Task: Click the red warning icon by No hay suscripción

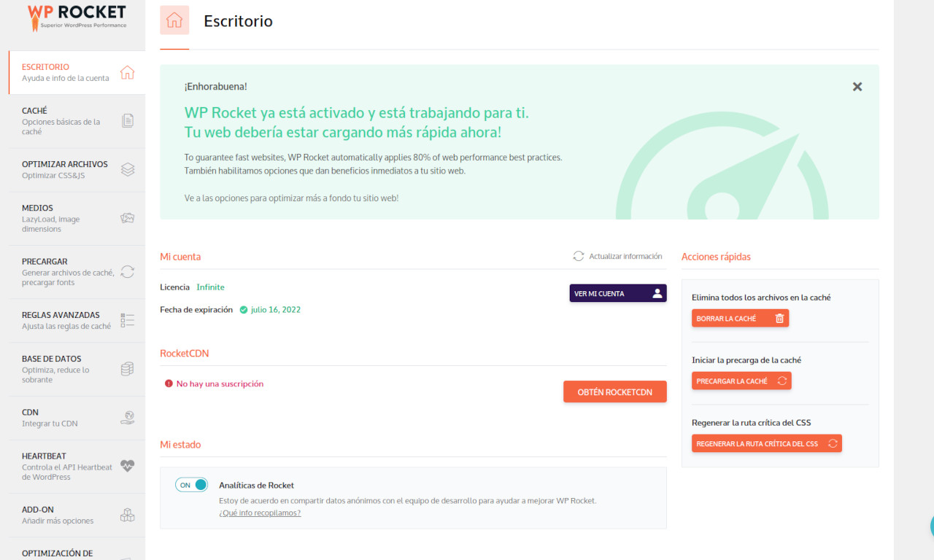Action: tap(169, 384)
